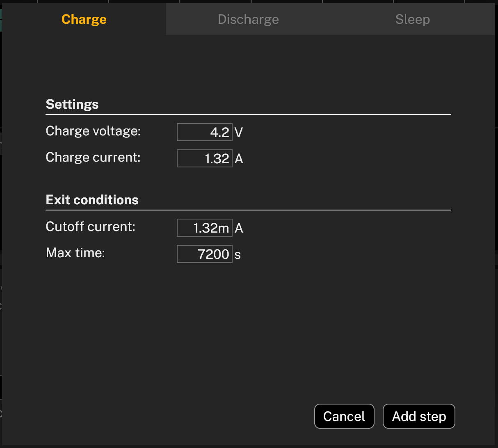Screen dimensions: 498x448
Task: Confirm the step with Add step
Action: click(x=418, y=416)
